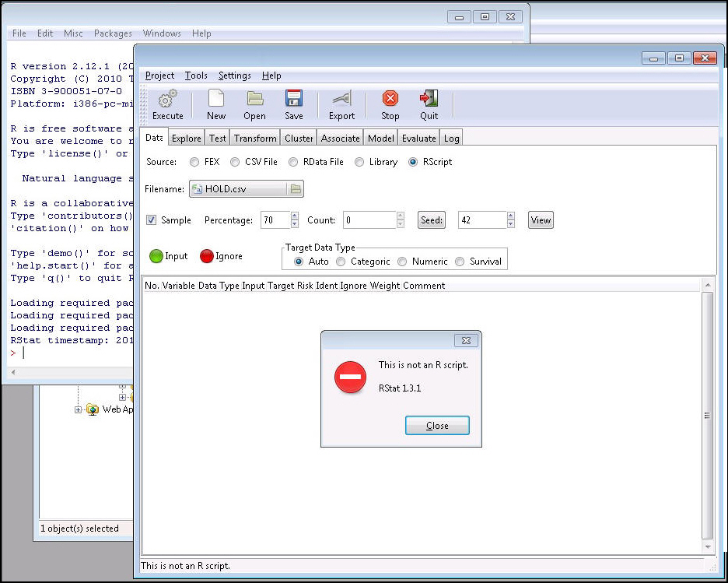Click the Execute gear icon

click(167, 99)
